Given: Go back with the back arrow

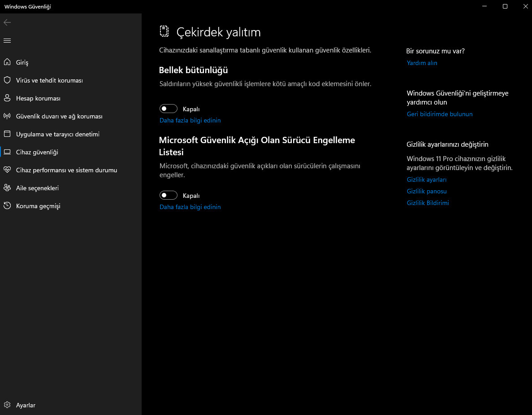Looking at the screenshot, I should coord(7,22).
